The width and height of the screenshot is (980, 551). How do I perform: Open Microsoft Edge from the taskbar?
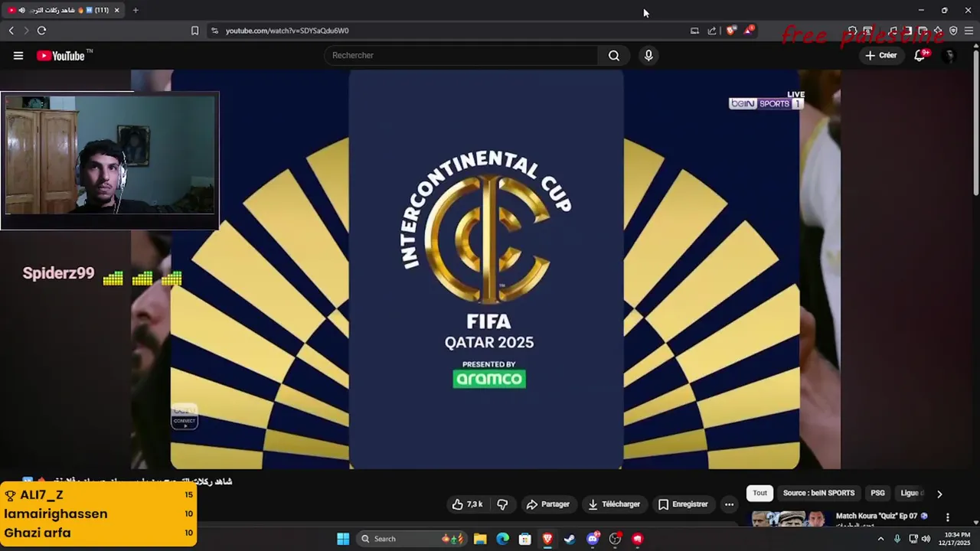502,539
